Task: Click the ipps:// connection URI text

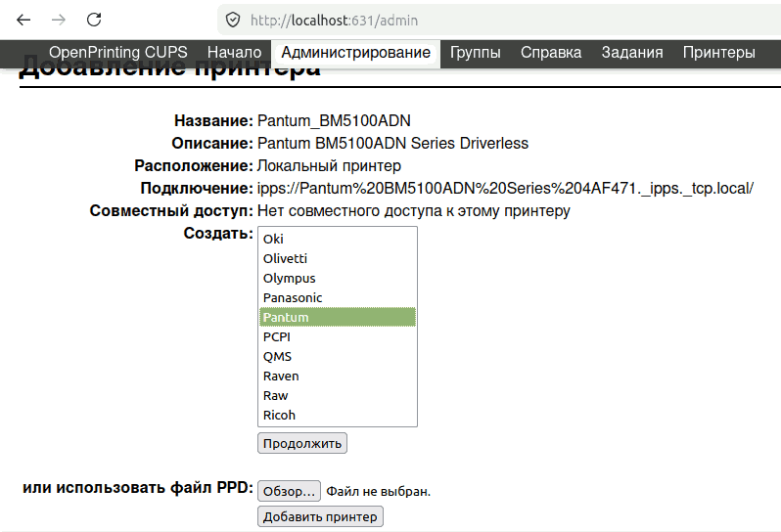Action: pyautogui.click(x=505, y=189)
